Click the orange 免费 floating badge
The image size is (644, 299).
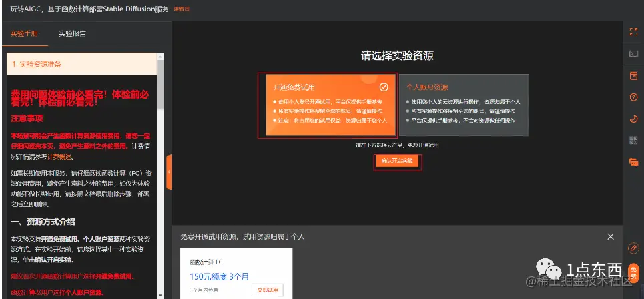tap(634, 273)
